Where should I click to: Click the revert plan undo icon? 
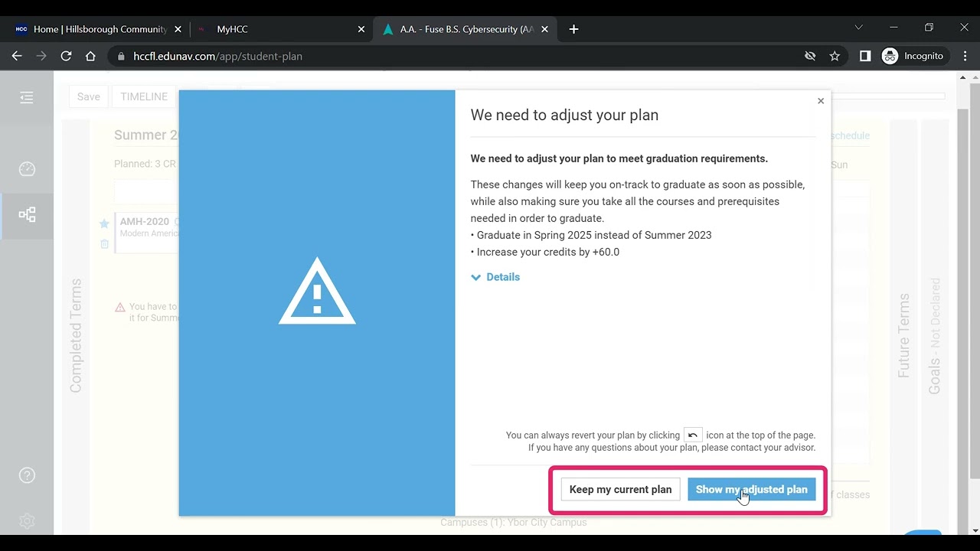[693, 435]
